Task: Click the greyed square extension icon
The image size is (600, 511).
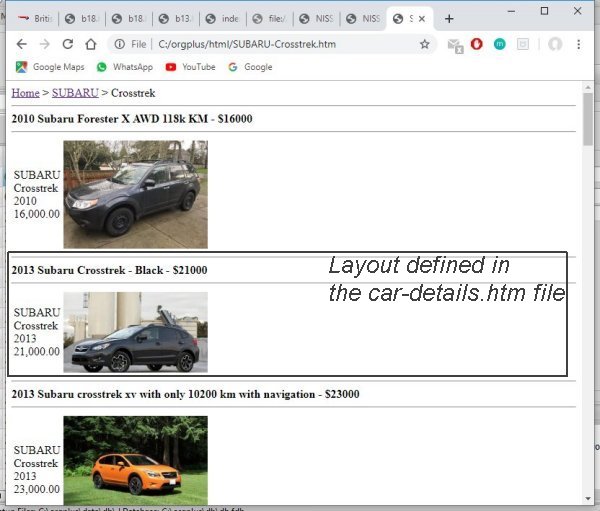Action: 523,44
